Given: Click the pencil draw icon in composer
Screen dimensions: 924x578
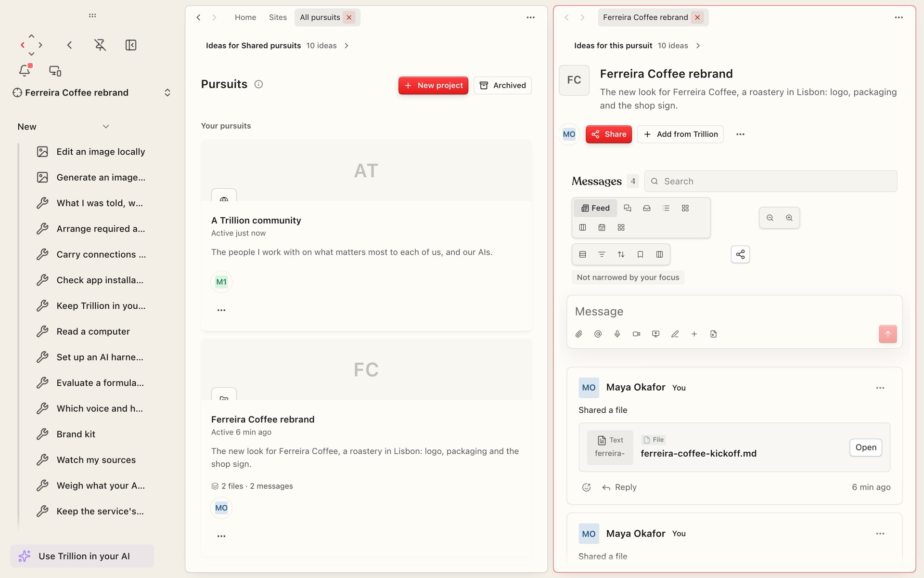Looking at the screenshot, I should (675, 334).
